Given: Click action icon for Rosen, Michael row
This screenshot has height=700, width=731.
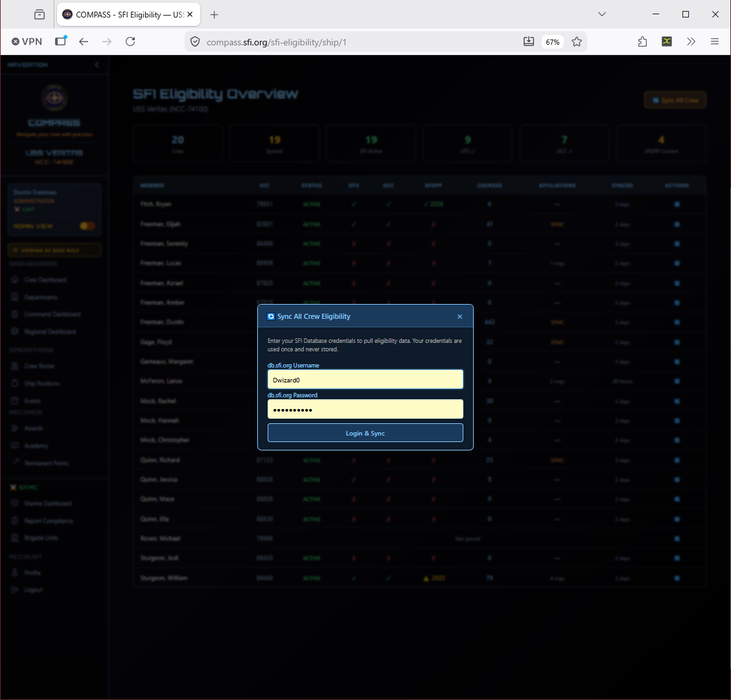Looking at the screenshot, I should coord(677,539).
